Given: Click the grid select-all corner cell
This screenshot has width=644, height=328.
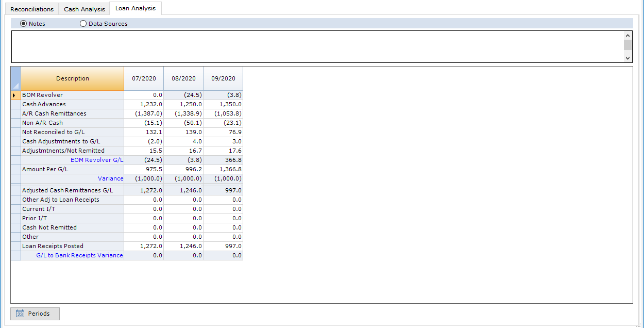Looking at the screenshot, I should click(16, 78).
